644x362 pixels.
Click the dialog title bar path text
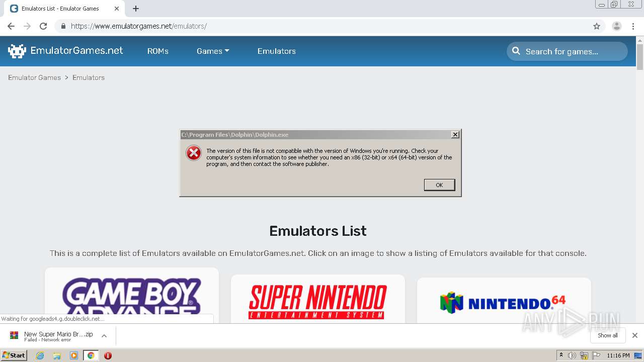(235, 135)
